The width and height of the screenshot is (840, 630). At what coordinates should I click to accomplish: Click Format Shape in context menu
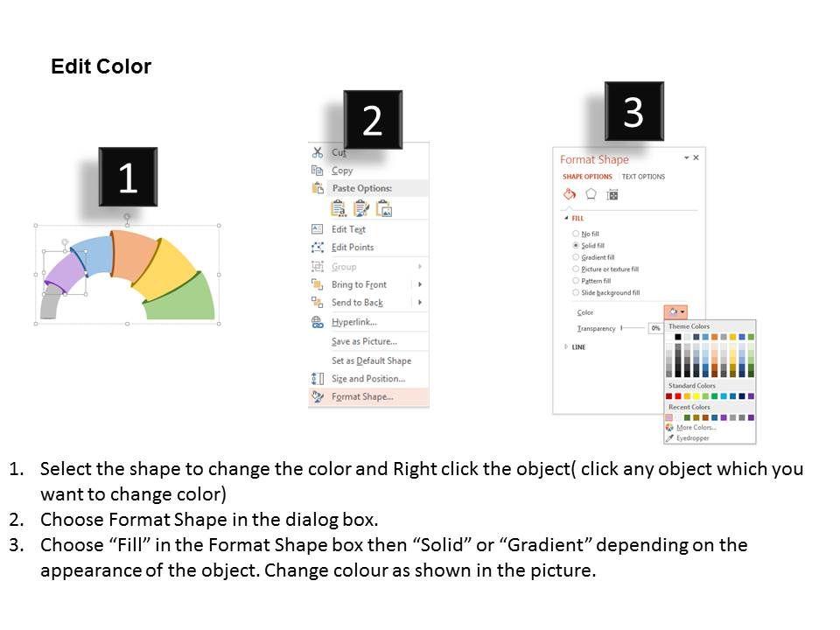(361, 396)
